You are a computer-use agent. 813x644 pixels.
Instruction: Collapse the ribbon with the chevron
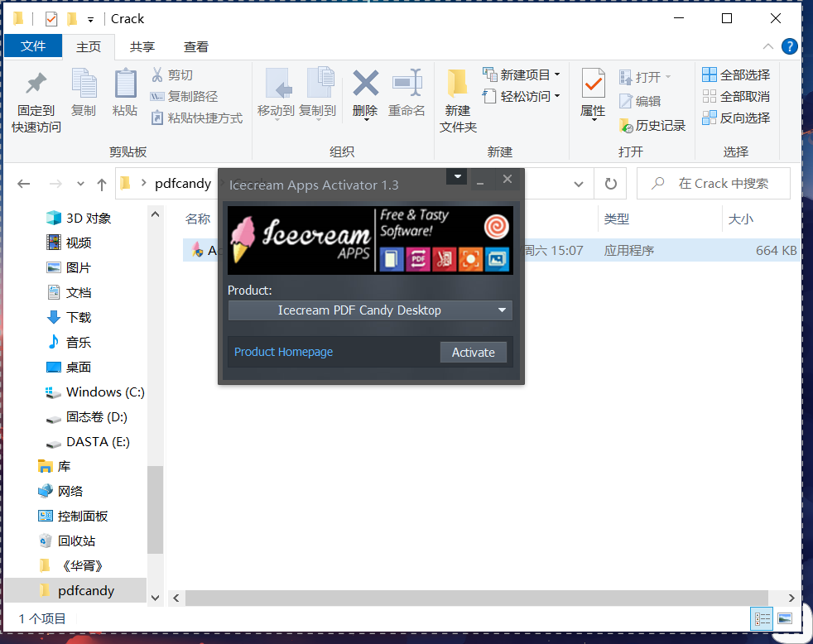tap(768, 46)
